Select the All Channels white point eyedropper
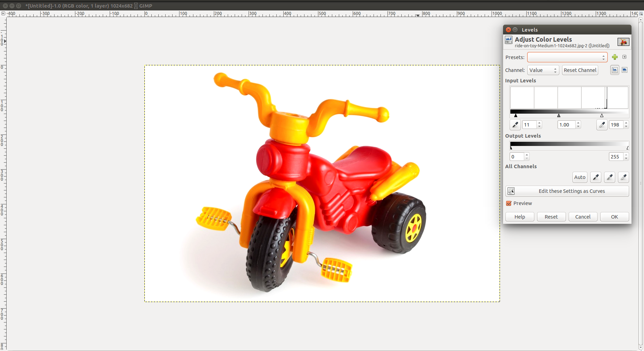644x351 pixels. point(624,177)
